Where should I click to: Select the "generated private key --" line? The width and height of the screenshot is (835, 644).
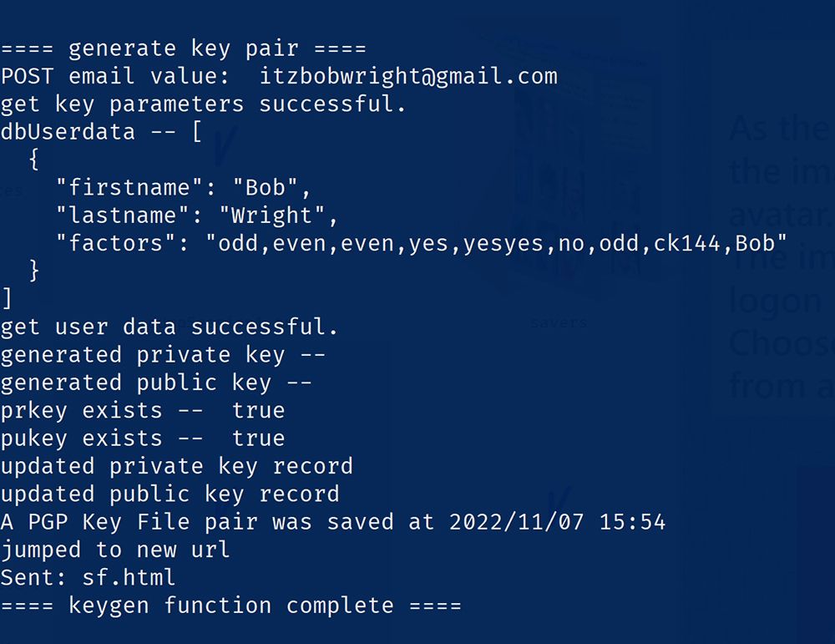click(163, 354)
